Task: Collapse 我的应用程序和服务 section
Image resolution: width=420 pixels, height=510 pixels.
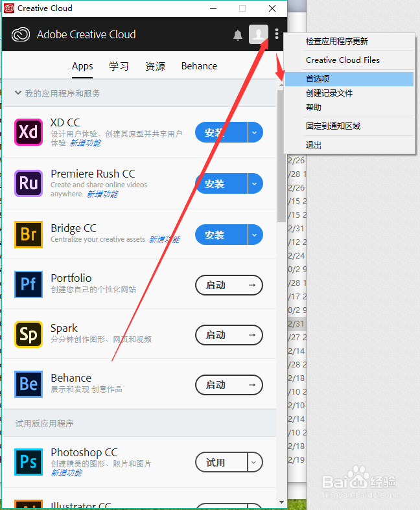Action: click(18, 93)
